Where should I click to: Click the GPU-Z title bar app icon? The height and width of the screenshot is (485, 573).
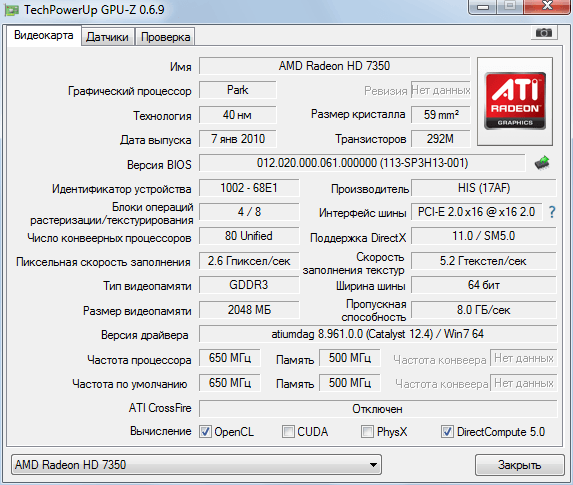coord(11,10)
